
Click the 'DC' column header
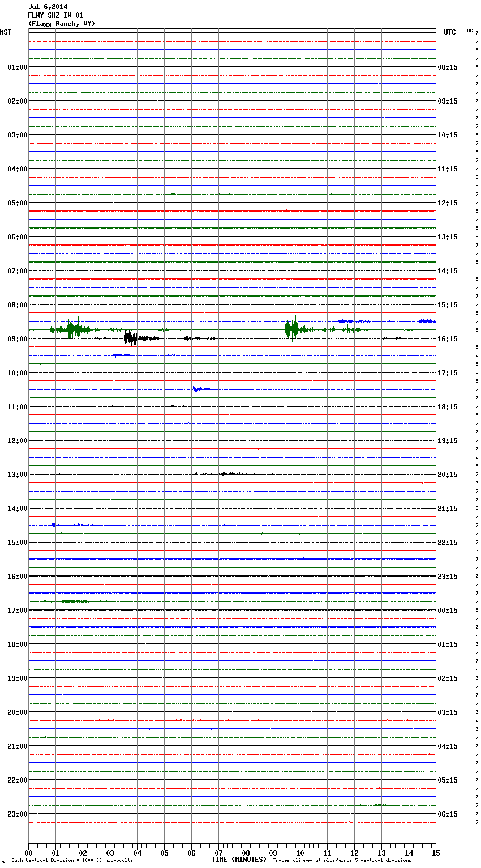(470, 31)
